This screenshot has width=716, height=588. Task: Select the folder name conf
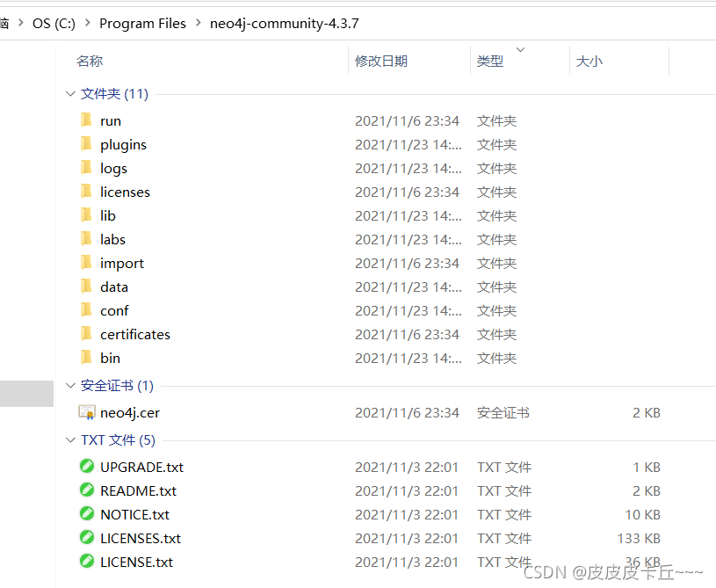(114, 310)
